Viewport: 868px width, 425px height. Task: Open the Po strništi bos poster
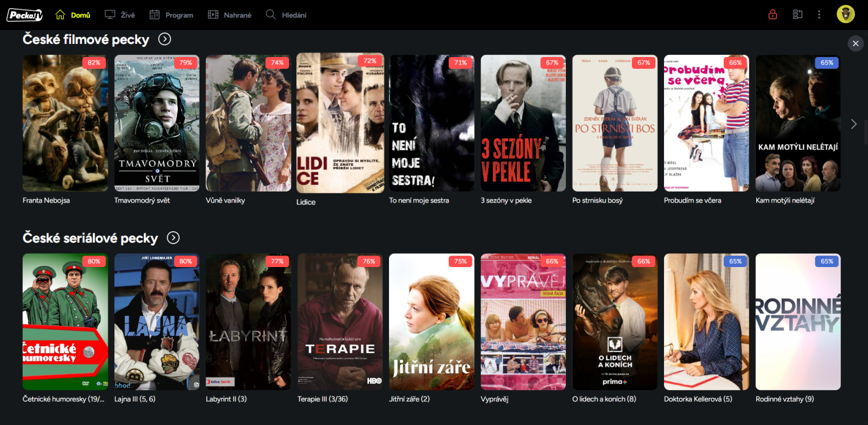click(615, 123)
